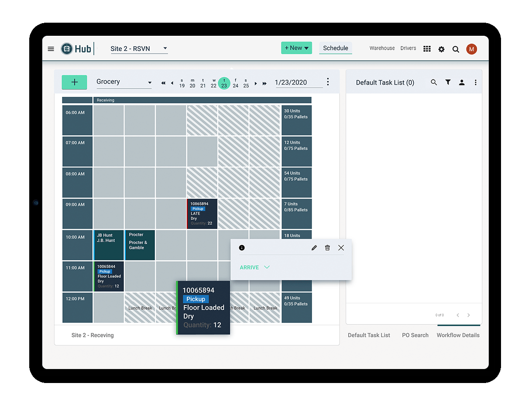Click the 7 Units 0/85 Pallets cell
This screenshot has width=532, height=407.
pyautogui.click(x=297, y=214)
